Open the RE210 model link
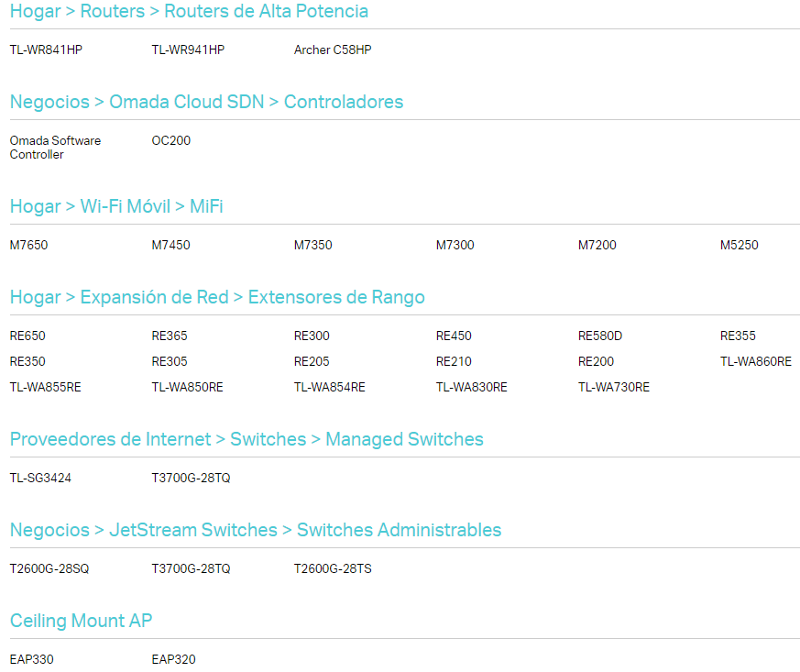 coord(454,362)
